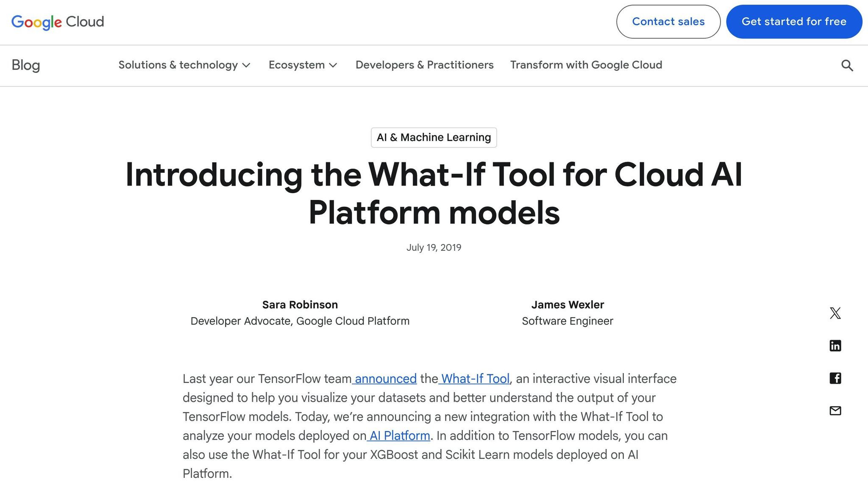Viewport: 868px width, 488px height.
Task: Open the search on the blog navigation
Action: pos(846,65)
